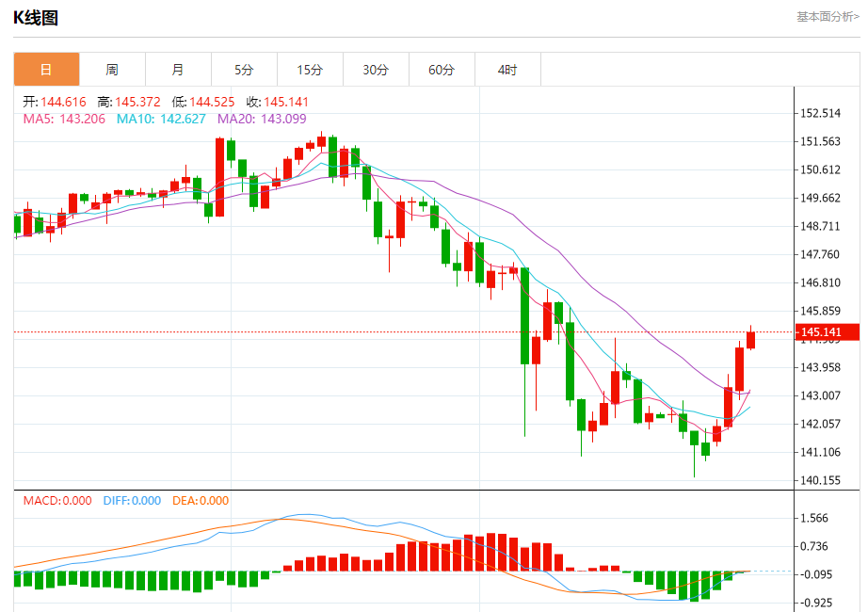Click the 收: 145.141 close value

(278, 102)
